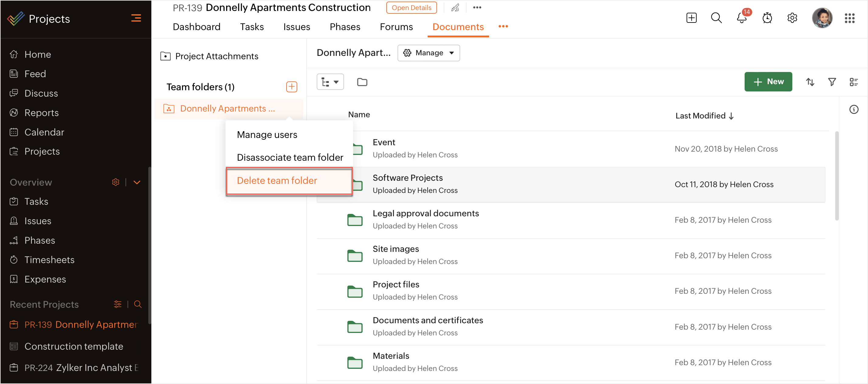Switch to the Phases tab

[345, 27]
